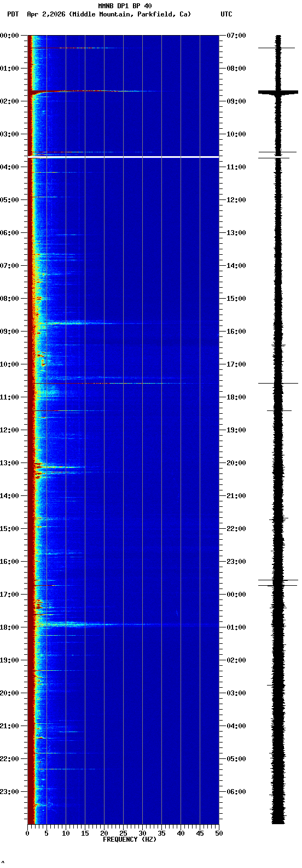The width and height of the screenshot is (302, 868).
Task: Click the 02:00 PDT time label
Action: (x=9, y=101)
